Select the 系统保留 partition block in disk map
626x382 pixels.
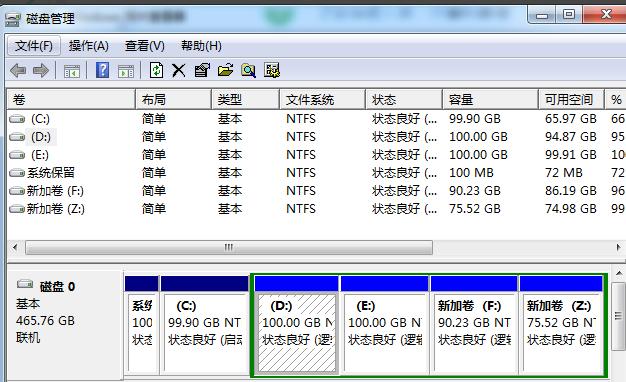pos(142,325)
